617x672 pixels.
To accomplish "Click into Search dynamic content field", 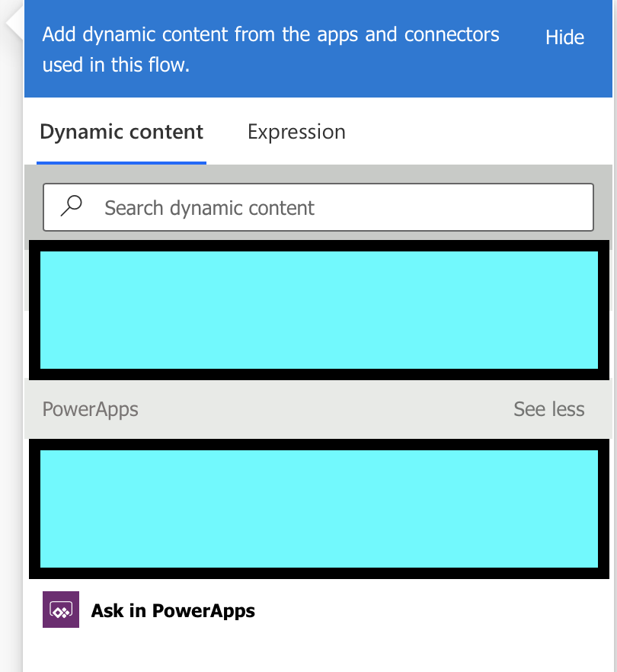I will [318, 207].
